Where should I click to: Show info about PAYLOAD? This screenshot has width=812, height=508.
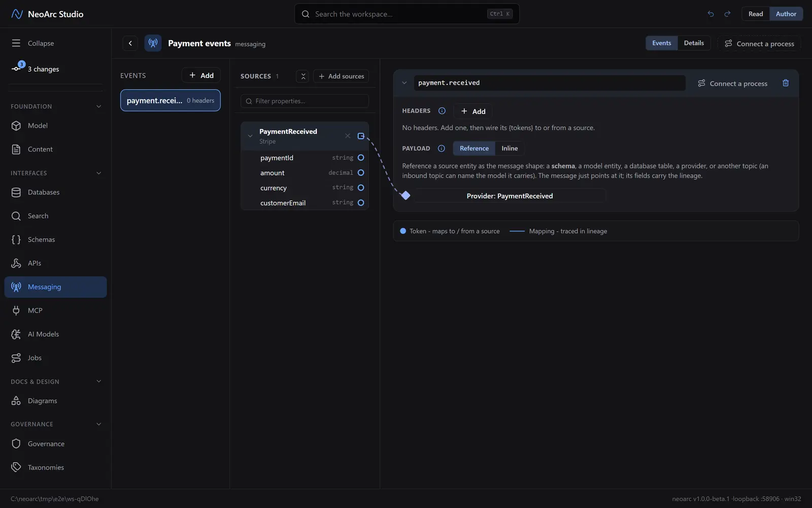442,148
